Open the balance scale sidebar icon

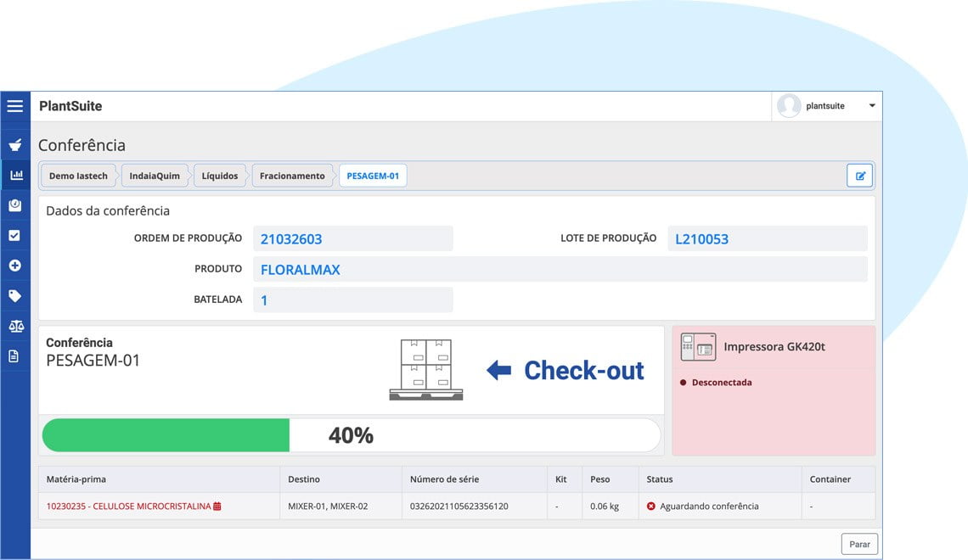click(16, 327)
